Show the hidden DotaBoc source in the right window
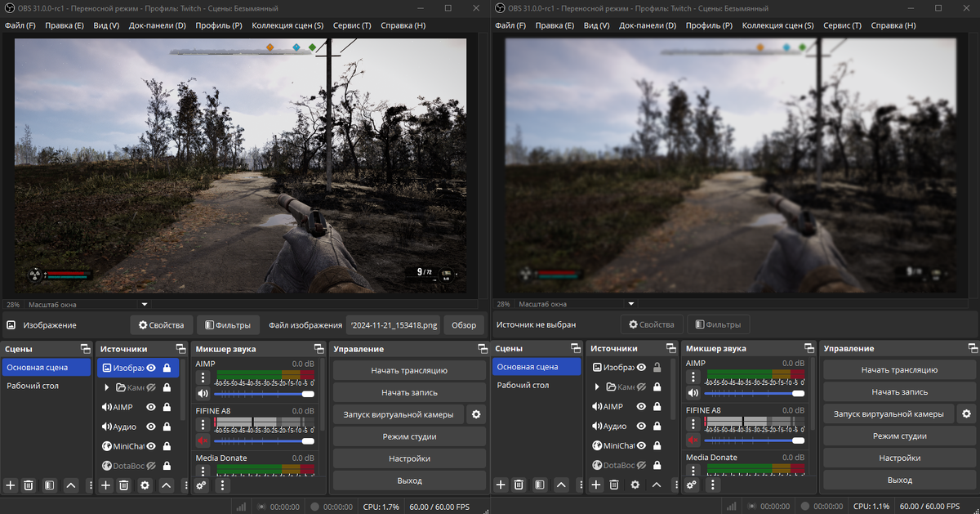The image size is (980, 514). click(641, 465)
